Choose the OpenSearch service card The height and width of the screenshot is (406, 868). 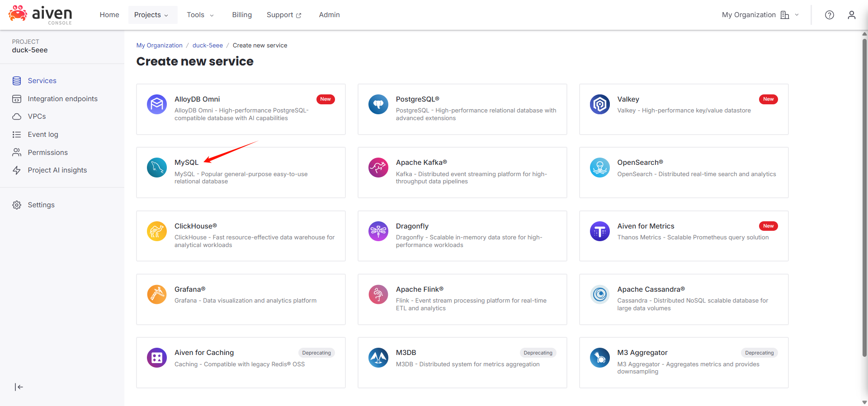coord(684,173)
